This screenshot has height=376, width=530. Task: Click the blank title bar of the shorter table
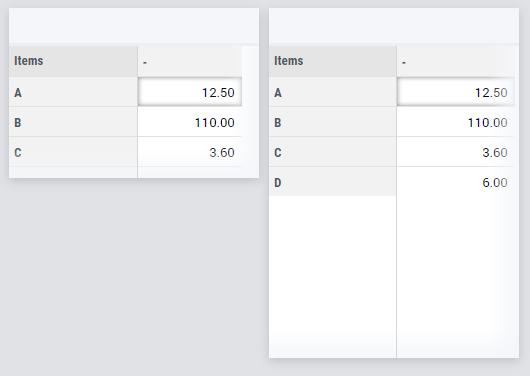(x=134, y=26)
